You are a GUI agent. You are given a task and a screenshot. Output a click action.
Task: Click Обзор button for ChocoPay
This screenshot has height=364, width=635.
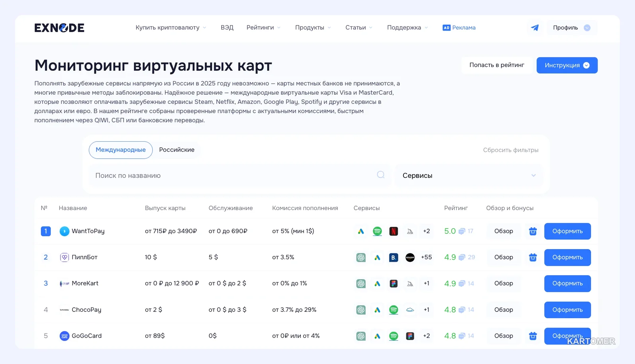pyautogui.click(x=504, y=309)
